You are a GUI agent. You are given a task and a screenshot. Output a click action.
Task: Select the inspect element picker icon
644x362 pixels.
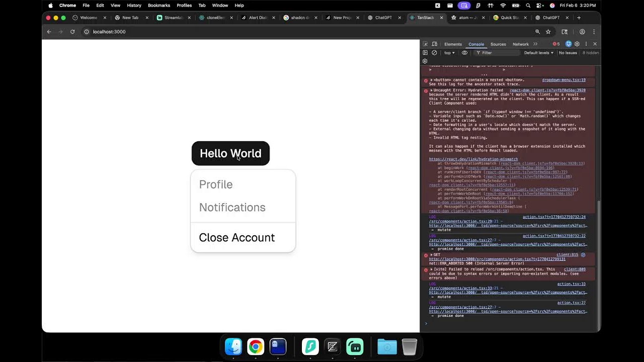pyautogui.click(x=425, y=44)
